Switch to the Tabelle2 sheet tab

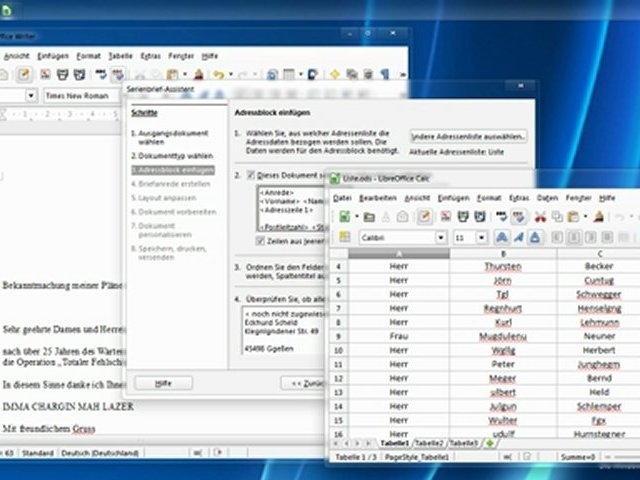429,442
